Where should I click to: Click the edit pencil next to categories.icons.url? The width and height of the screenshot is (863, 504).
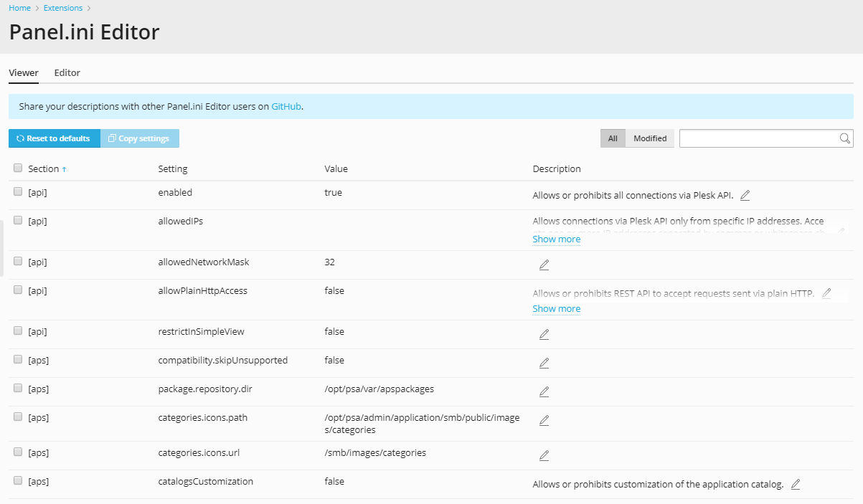click(x=544, y=455)
